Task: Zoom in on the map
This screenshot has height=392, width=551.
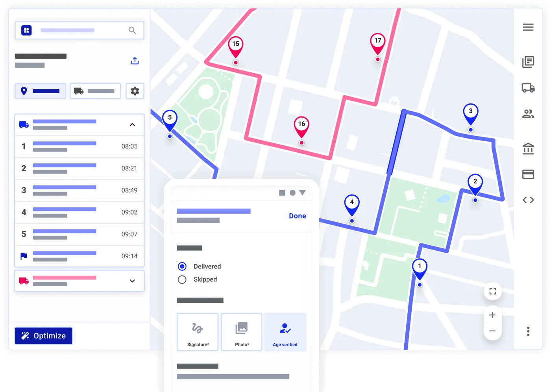Action: (x=492, y=315)
